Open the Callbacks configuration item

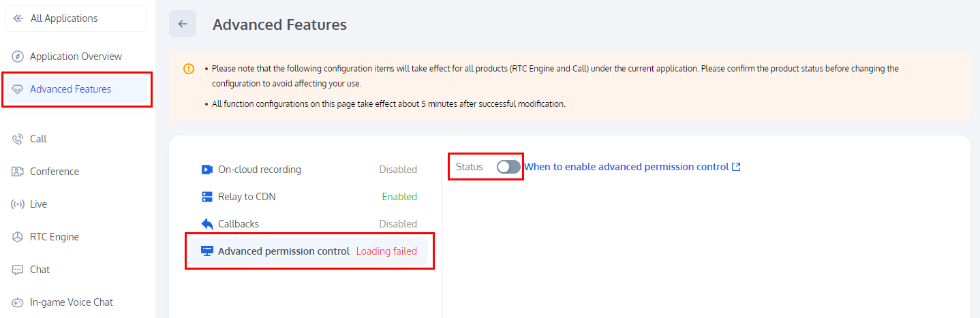239,224
